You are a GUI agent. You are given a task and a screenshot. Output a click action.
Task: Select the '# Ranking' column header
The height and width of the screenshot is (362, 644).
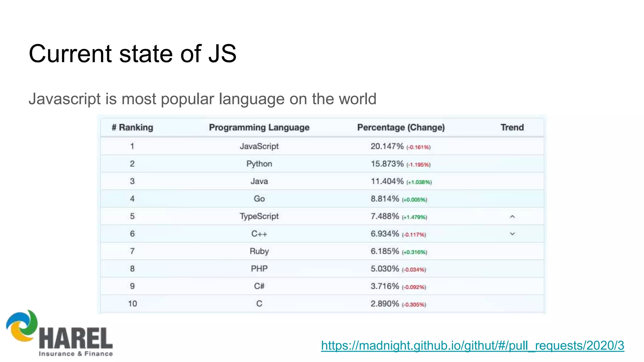132,127
